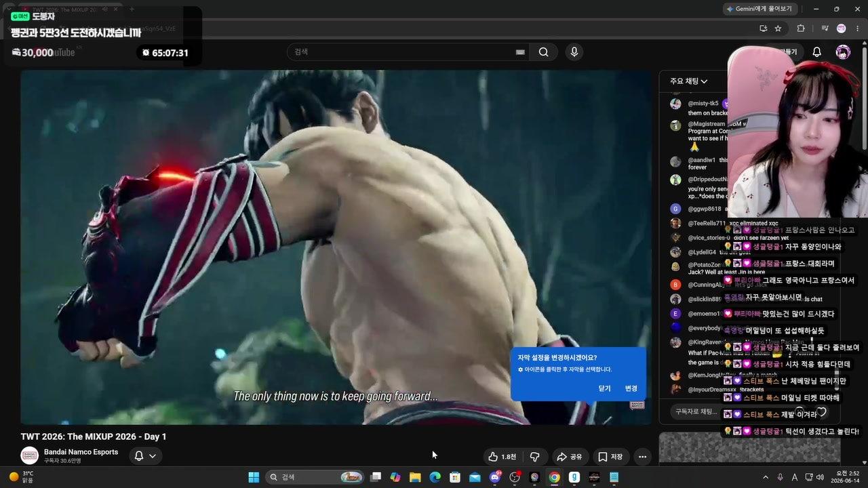Open the on-screen keyboard in search box

520,52
